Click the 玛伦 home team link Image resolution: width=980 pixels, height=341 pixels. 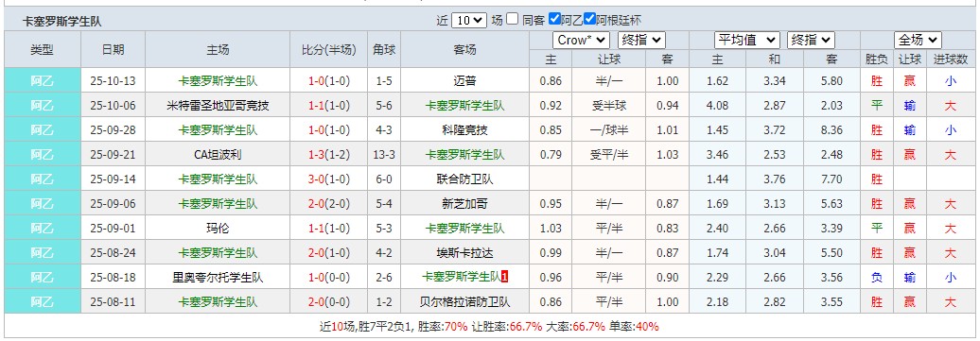point(218,228)
